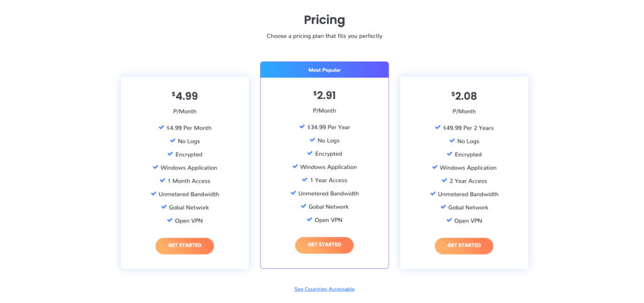Click Gobal Network checkmark in $2.08 plan
Image resolution: width=644 pixels, height=303 pixels.
pyautogui.click(x=443, y=207)
